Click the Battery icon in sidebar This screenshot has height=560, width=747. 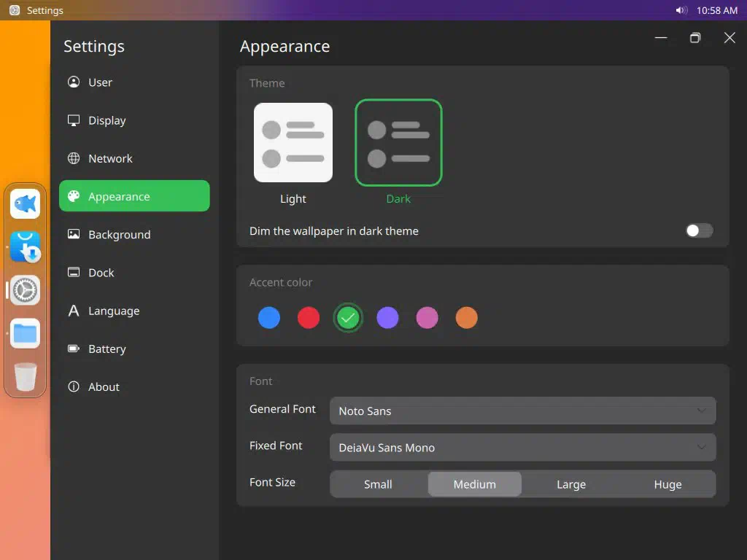click(74, 349)
